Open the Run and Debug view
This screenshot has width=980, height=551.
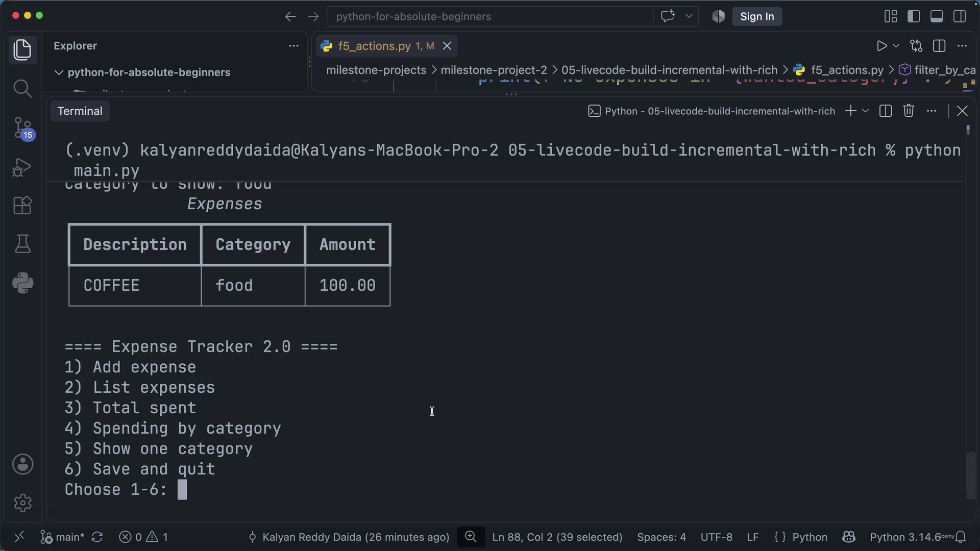click(22, 167)
